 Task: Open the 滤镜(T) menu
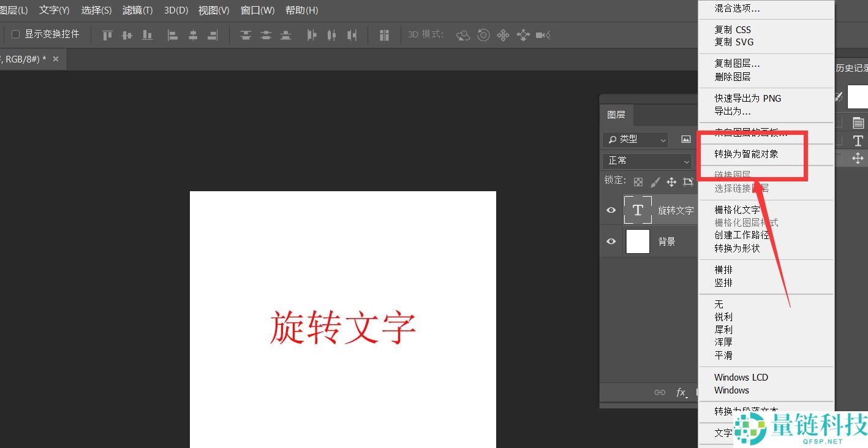[137, 10]
